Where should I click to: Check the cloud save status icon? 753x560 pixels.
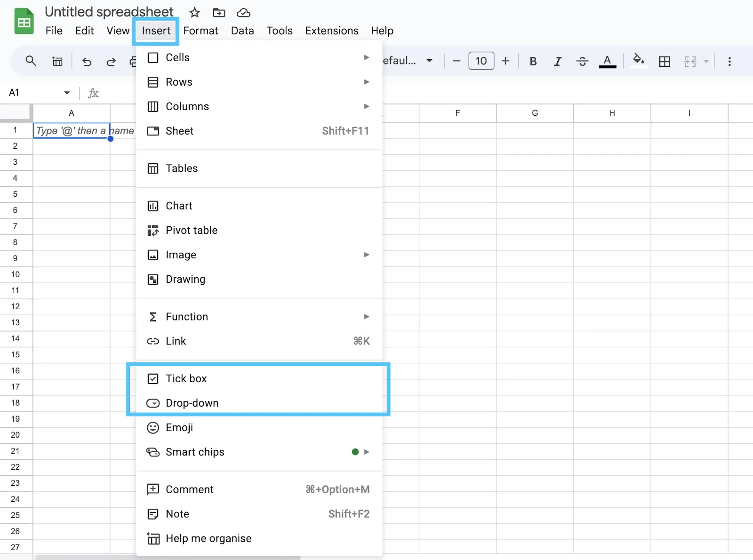(x=243, y=13)
